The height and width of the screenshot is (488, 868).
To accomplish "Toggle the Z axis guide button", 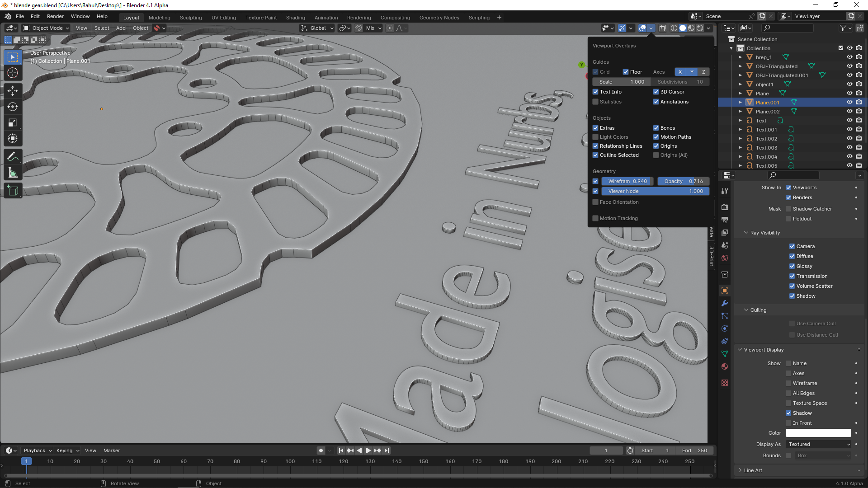I will [703, 72].
